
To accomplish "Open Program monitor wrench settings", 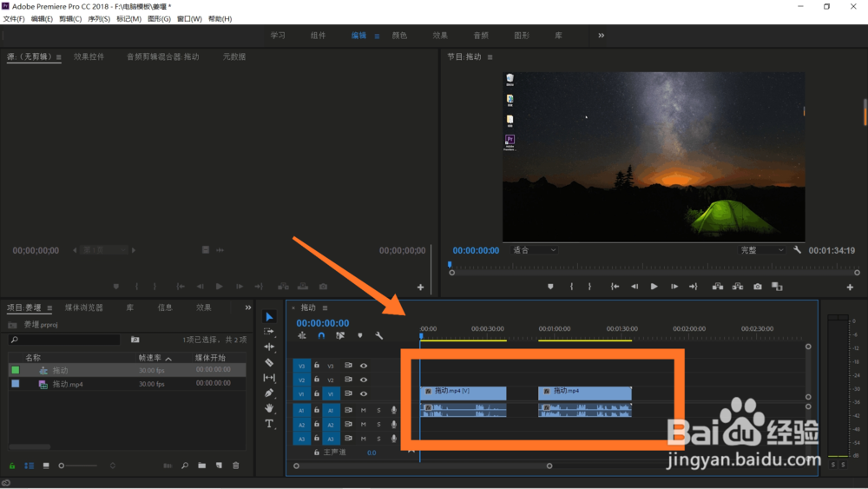I will [797, 250].
